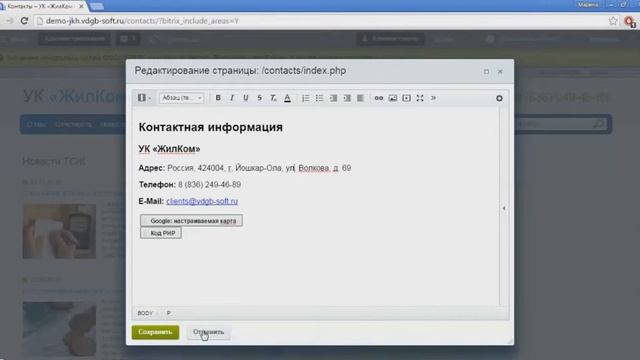The width and height of the screenshot is (640, 360).
Task: Apply strikethrough formatting
Action: pyautogui.click(x=260, y=98)
